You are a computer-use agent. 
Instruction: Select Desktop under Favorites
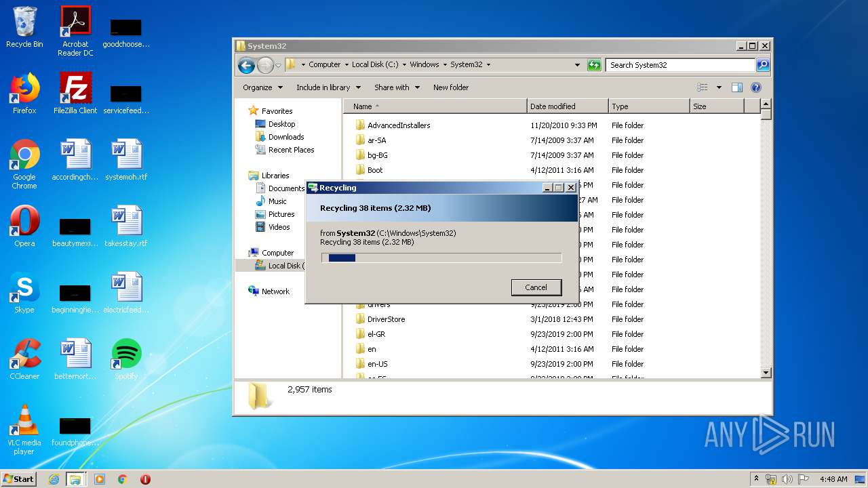[x=281, y=124]
